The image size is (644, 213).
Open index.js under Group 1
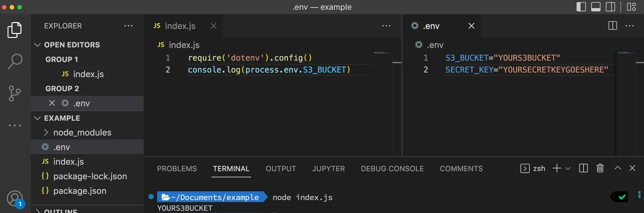point(87,74)
